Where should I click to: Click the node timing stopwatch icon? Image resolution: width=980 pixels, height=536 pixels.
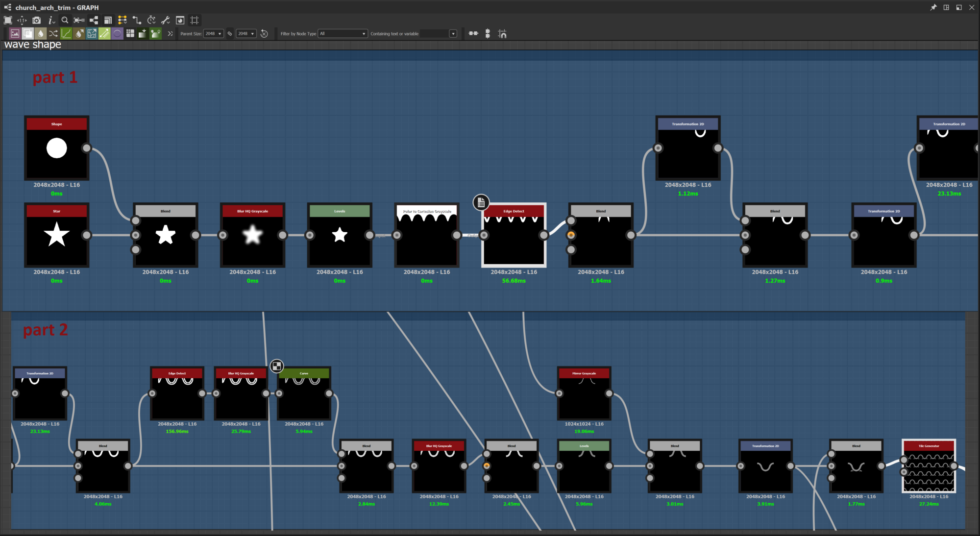click(x=151, y=20)
